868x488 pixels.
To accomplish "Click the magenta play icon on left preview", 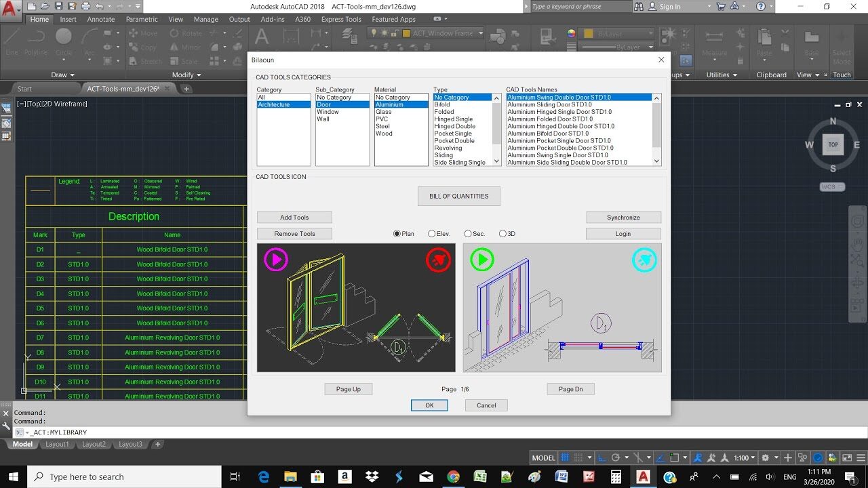I will coord(275,260).
